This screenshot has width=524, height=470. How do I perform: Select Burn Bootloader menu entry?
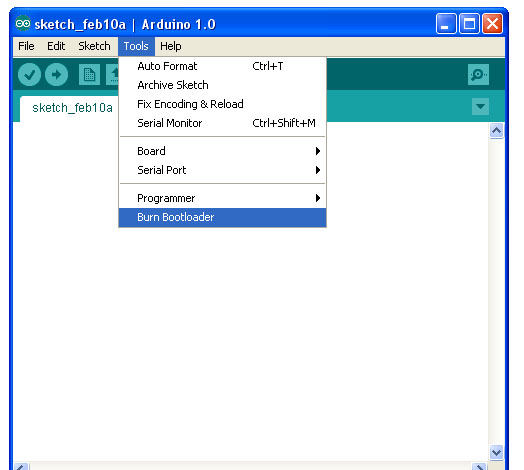[223, 217]
